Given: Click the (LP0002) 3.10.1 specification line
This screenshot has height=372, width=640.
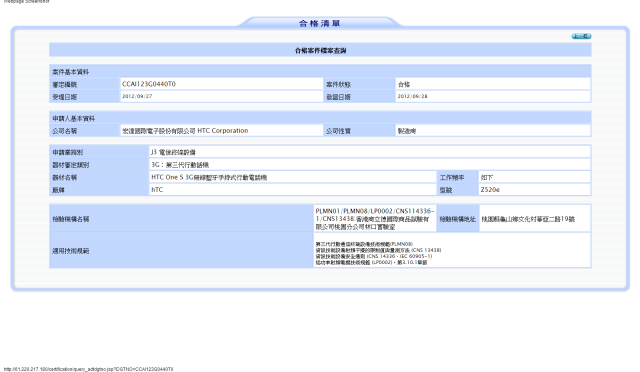Looking at the screenshot, I should (x=371, y=263).
